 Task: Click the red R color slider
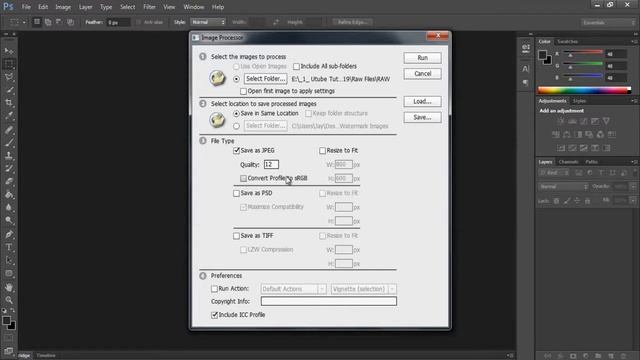(x=583, y=53)
